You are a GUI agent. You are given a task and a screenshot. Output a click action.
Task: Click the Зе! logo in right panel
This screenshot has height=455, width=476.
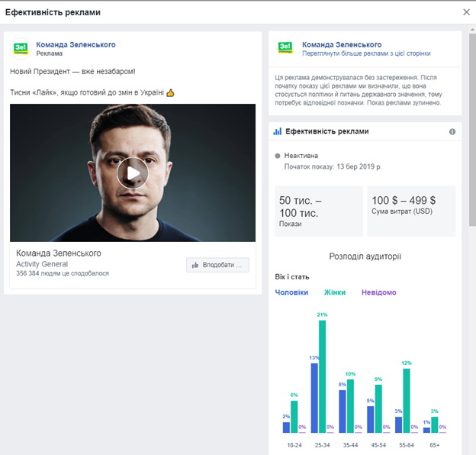(285, 49)
